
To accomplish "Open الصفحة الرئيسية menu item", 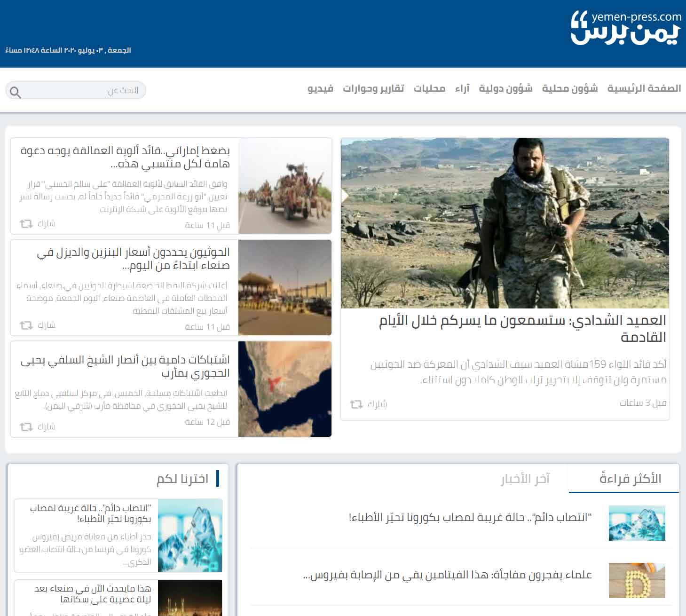I will coord(644,88).
